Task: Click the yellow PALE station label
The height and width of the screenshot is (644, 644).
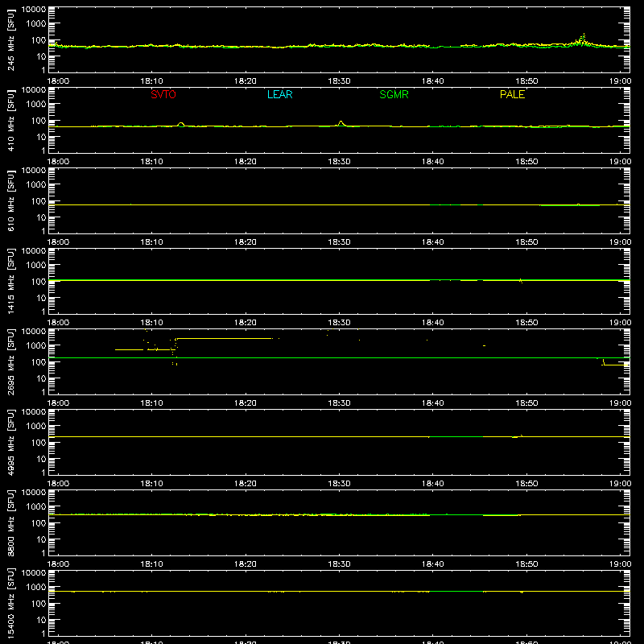Action: (x=512, y=94)
